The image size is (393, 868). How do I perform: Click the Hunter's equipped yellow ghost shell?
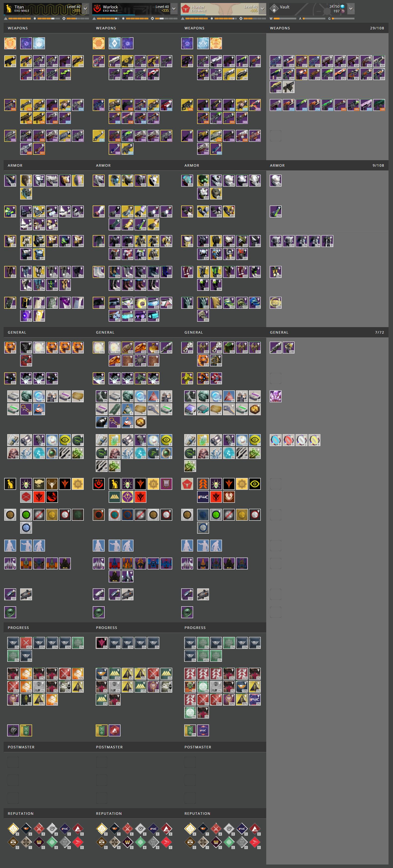(187, 378)
